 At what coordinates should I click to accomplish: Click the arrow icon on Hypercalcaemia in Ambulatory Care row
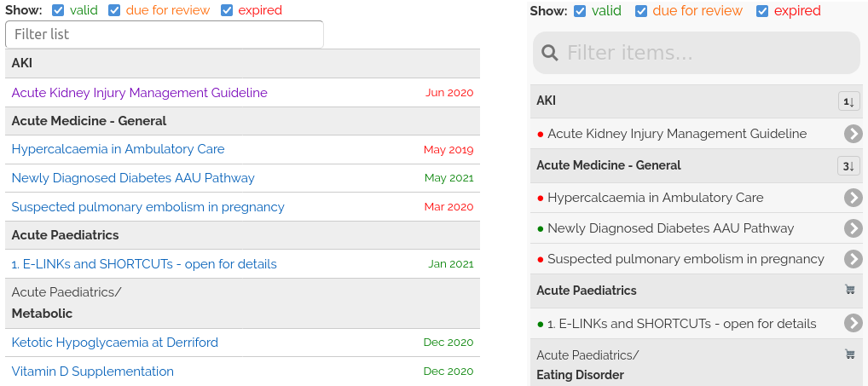pyautogui.click(x=853, y=198)
